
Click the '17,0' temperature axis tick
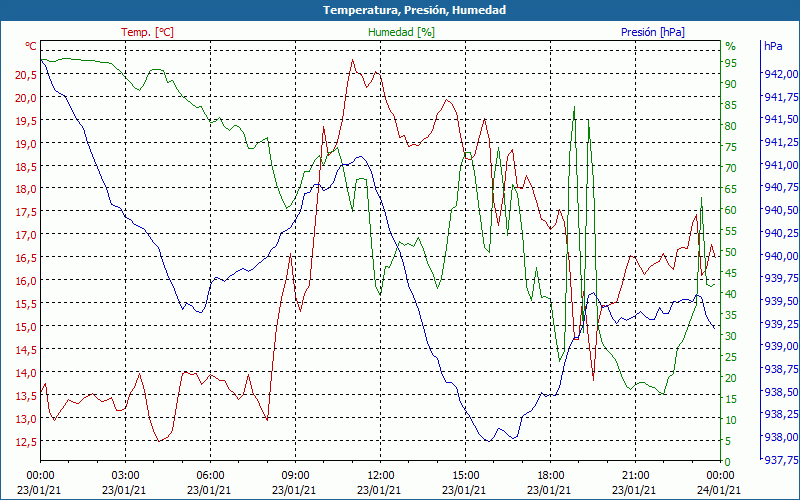click(26, 235)
